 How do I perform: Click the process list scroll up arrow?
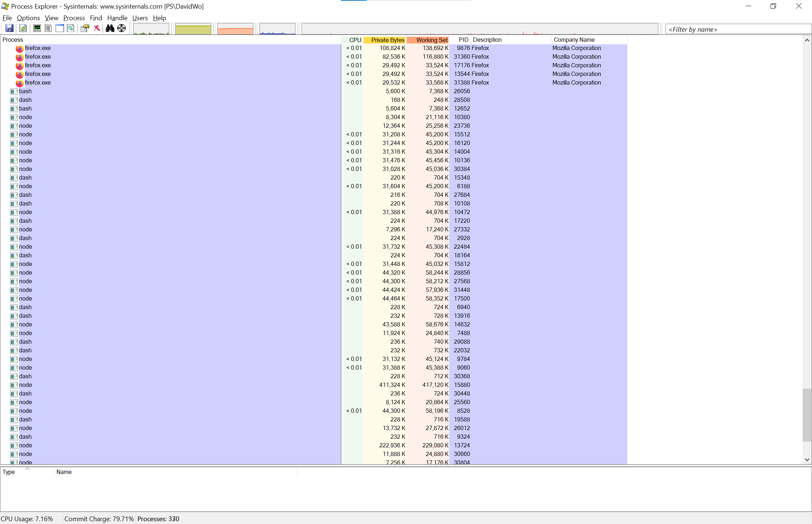click(x=807, y=40)
